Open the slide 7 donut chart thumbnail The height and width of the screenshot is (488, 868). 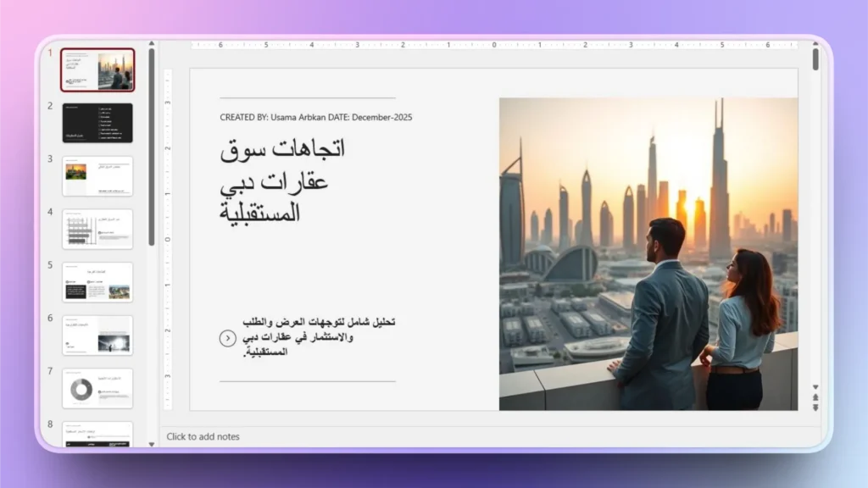coord(97,387)
